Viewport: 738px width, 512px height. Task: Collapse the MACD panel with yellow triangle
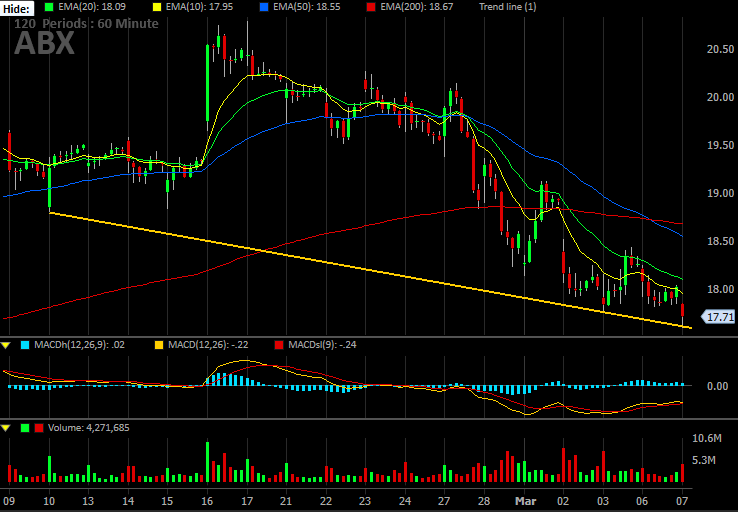[x=6, y=345]
